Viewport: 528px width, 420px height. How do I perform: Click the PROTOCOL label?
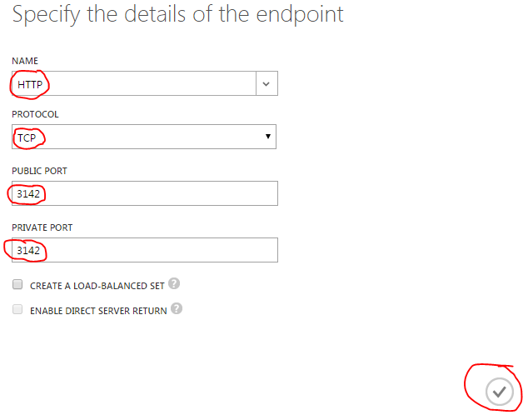35,114
